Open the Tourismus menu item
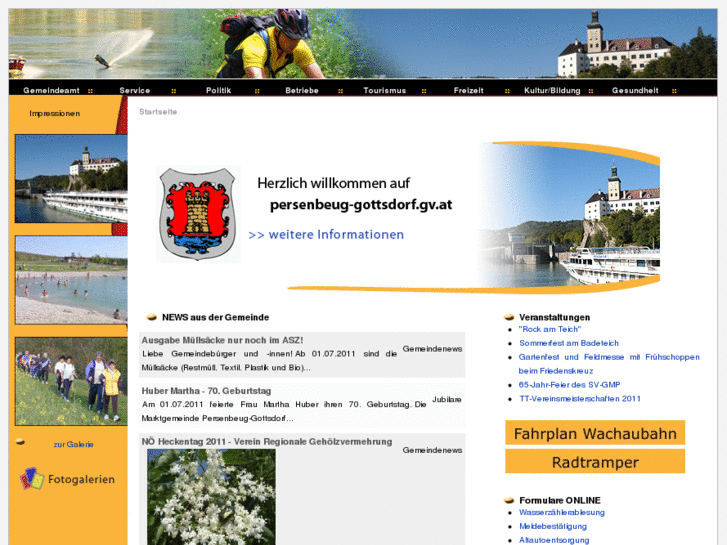The height and width of the screenshot is (545, 727). tap(385, 90)
